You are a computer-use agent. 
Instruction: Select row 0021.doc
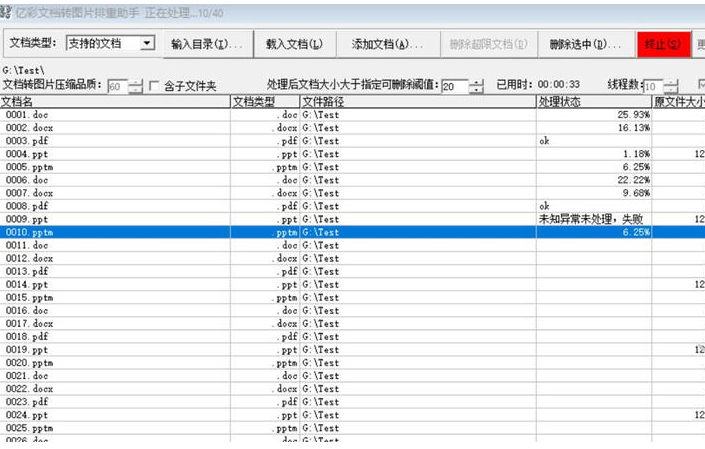[352, 376]
